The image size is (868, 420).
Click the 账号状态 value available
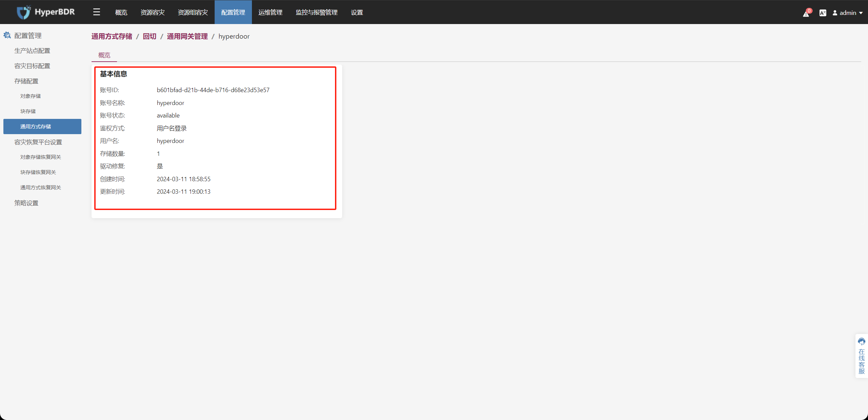(x=168, y=115)
